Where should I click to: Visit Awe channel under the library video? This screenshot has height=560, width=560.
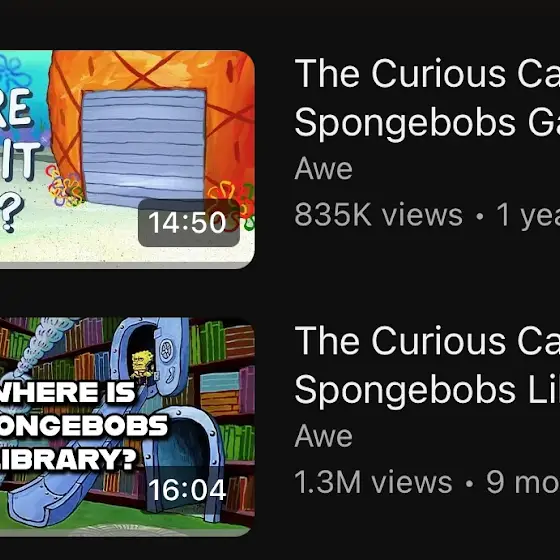(324, 436)
